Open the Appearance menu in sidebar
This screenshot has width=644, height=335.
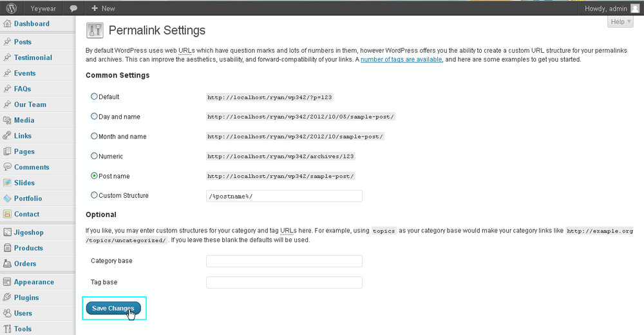[33, 282]
